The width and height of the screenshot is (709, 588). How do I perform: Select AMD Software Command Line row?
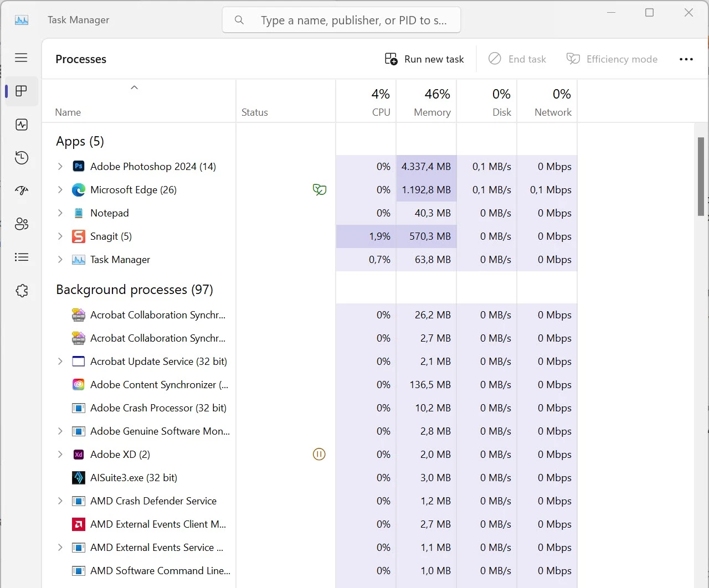click(310, 570)
